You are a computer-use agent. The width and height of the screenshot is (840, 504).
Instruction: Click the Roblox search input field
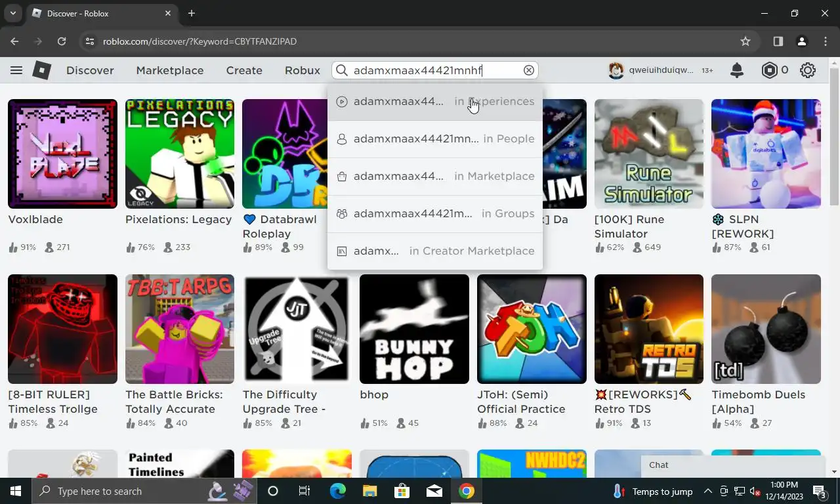coord(436,70)
